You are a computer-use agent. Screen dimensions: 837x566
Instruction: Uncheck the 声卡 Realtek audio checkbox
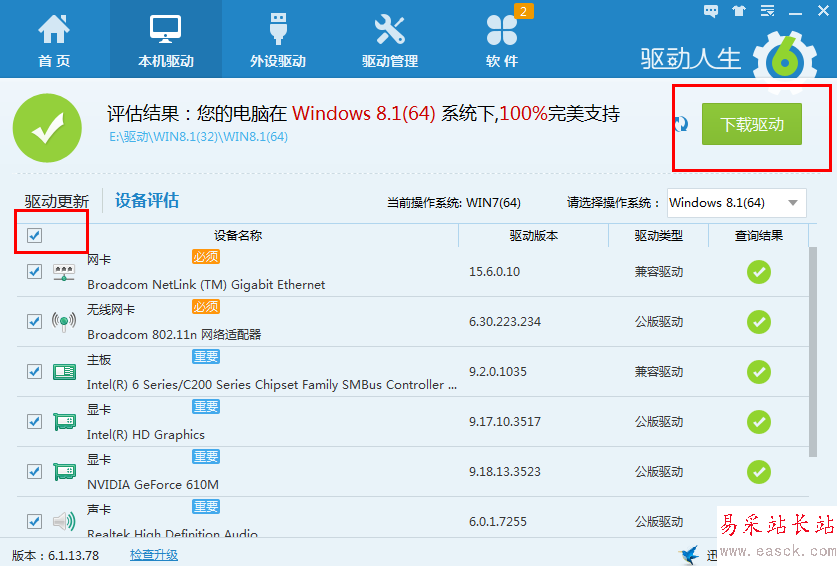pyautogui.click(x=35, y=521)
